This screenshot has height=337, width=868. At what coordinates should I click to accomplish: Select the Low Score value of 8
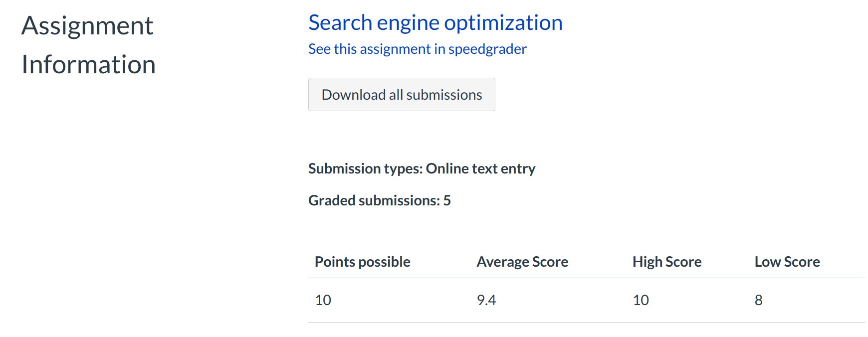click(759, 300)
